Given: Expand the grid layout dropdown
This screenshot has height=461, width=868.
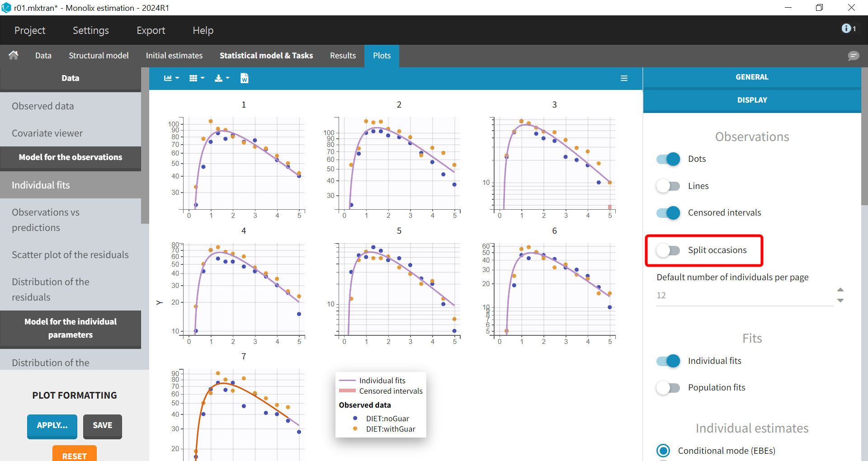Looking at the screenshot, I should pyautogui.click(x=197, y=78).
